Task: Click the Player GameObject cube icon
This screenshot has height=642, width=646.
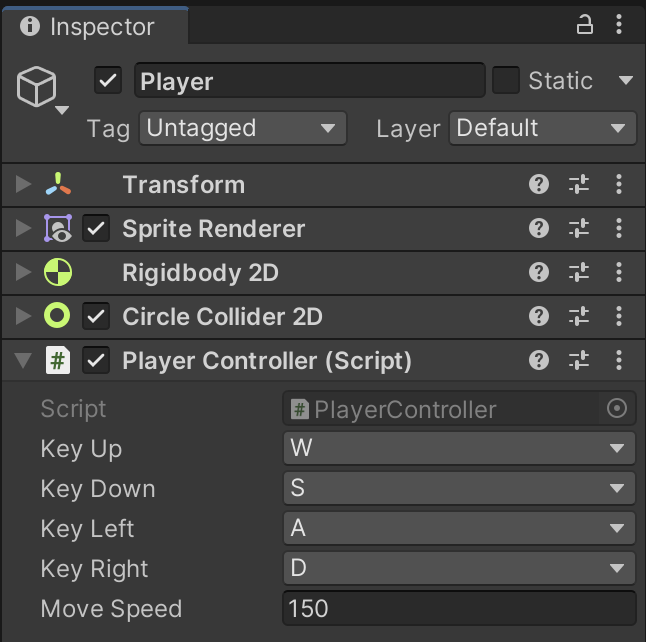Action: pos(37,88)
